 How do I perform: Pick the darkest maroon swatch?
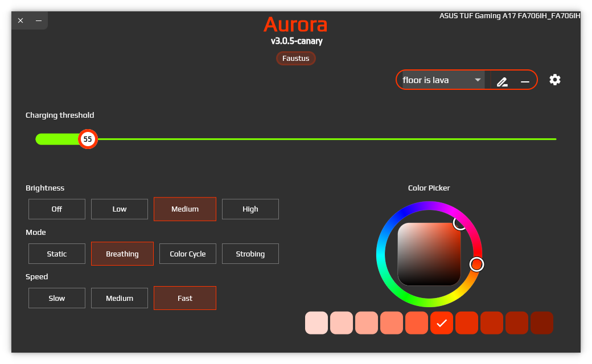542,323
